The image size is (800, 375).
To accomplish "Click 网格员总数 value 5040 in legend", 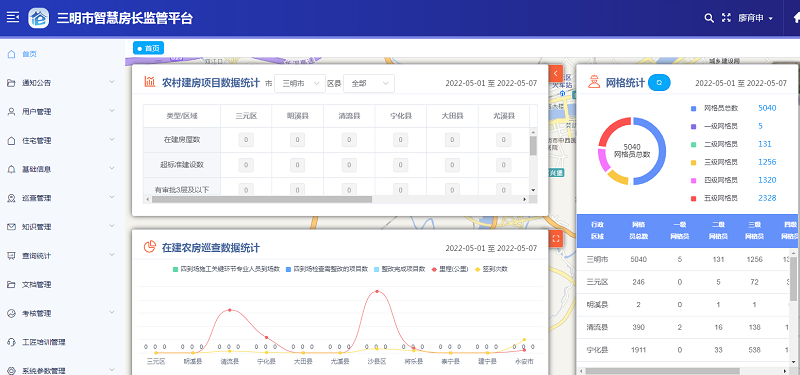I will (767, 108).
